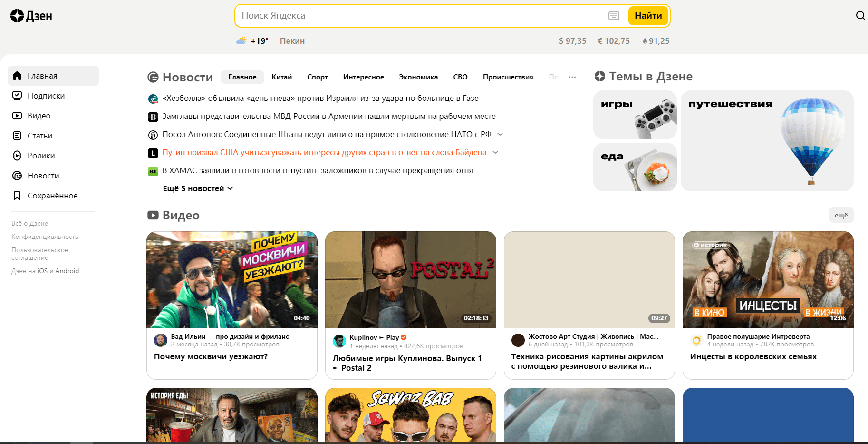This screenshot has height=444, width=868.
Task: Click the weather cloud icon
Action: click(x=241, y=40)
